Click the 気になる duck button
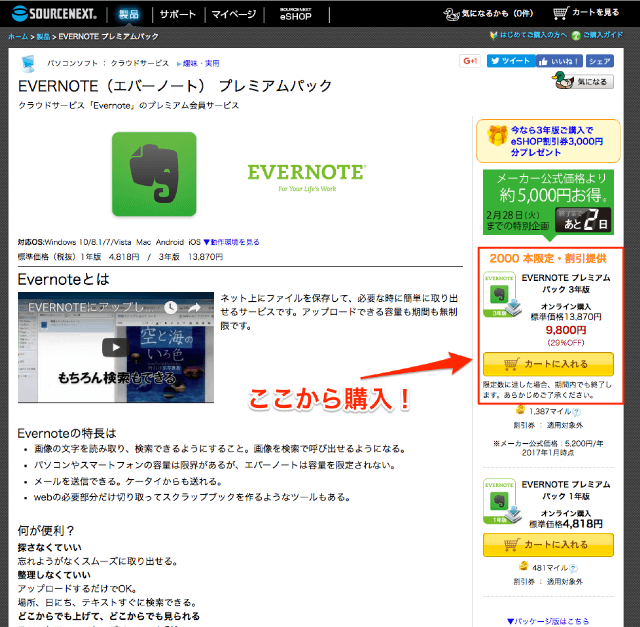The width and height of the screenshot is (640, 627). (x=583, y=80)
